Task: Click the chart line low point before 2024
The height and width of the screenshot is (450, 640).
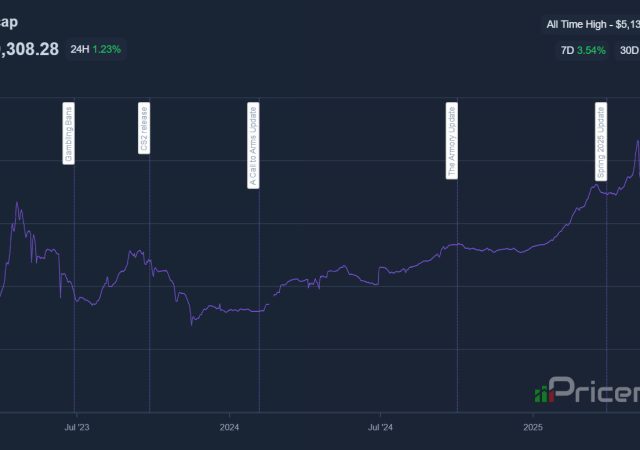Action: [x=191, y=324]
